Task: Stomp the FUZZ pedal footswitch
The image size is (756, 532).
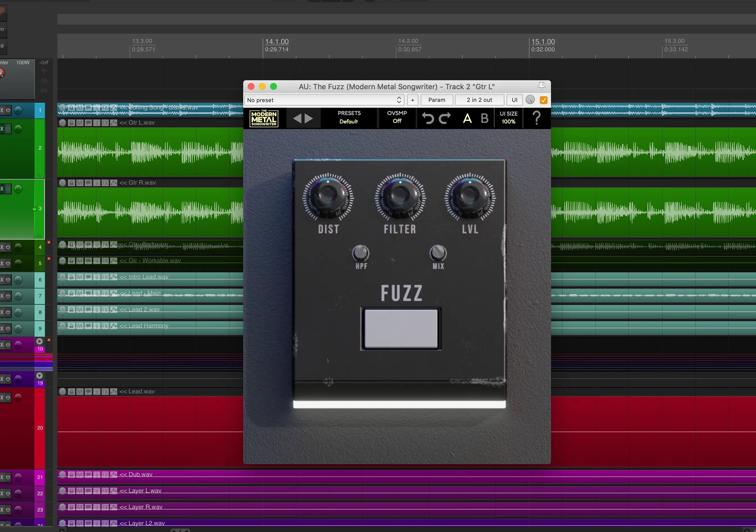Action: (401, 328)
